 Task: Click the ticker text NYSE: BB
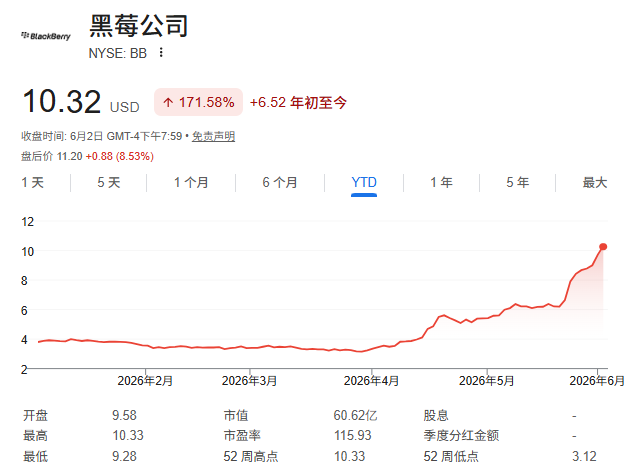pos(118,53)
